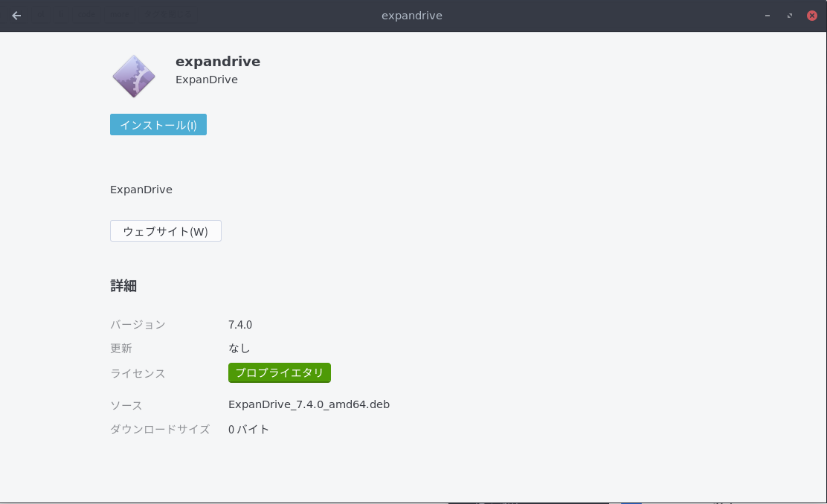
Task: Maximize the expandrive window
Action: click(x=789, y=16)
